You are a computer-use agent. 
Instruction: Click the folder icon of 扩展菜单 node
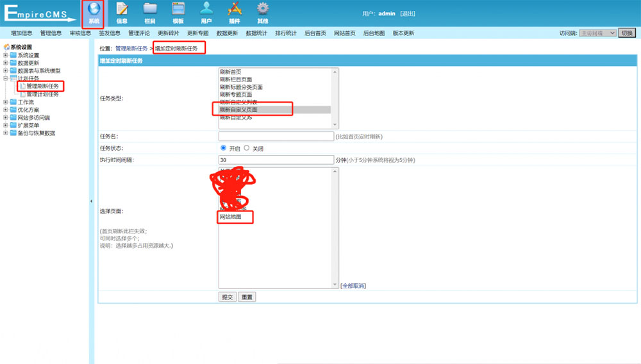click(13, 126)
